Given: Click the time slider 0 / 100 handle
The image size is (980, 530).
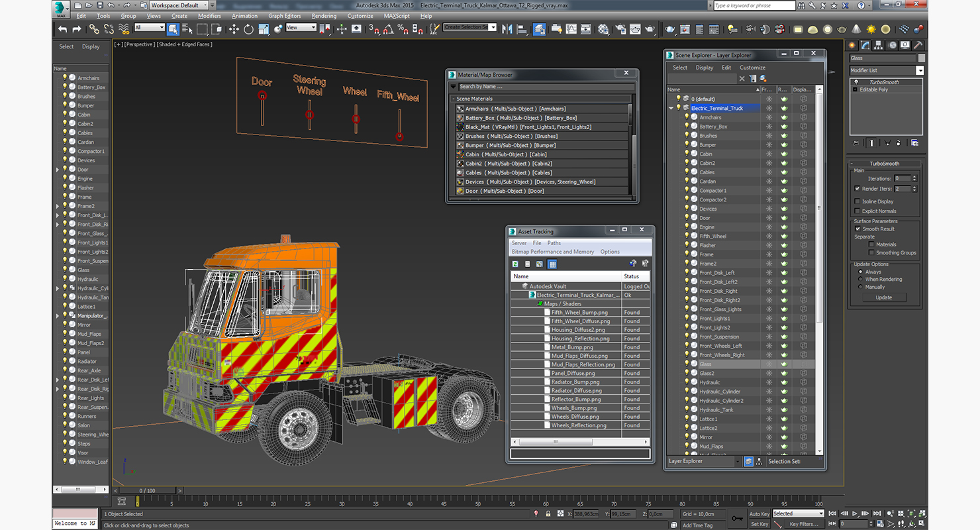Looking at the screenshot, I should coord(148,490).
